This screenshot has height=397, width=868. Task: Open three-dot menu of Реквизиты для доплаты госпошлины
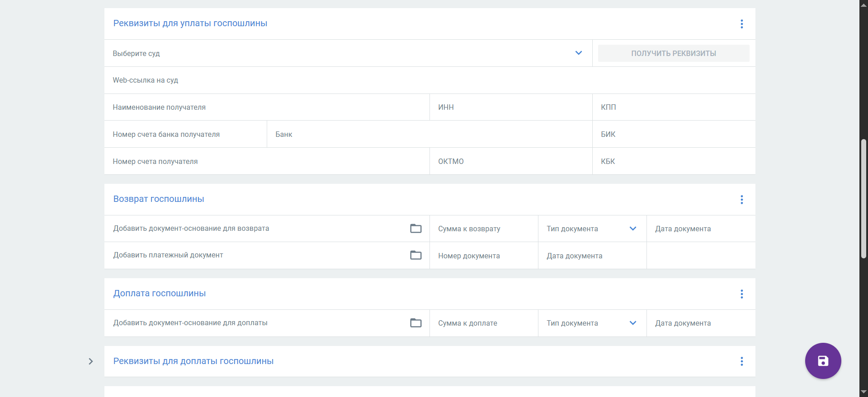[x=741, y=361]
